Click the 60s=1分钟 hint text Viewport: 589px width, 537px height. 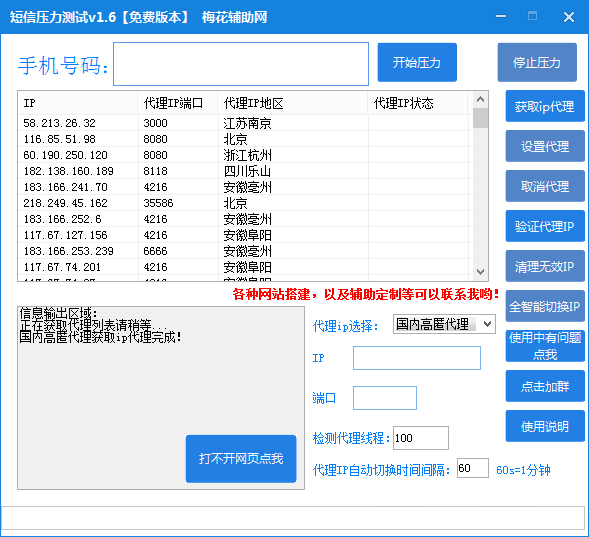pyautogui.click(x=523, y=470)
